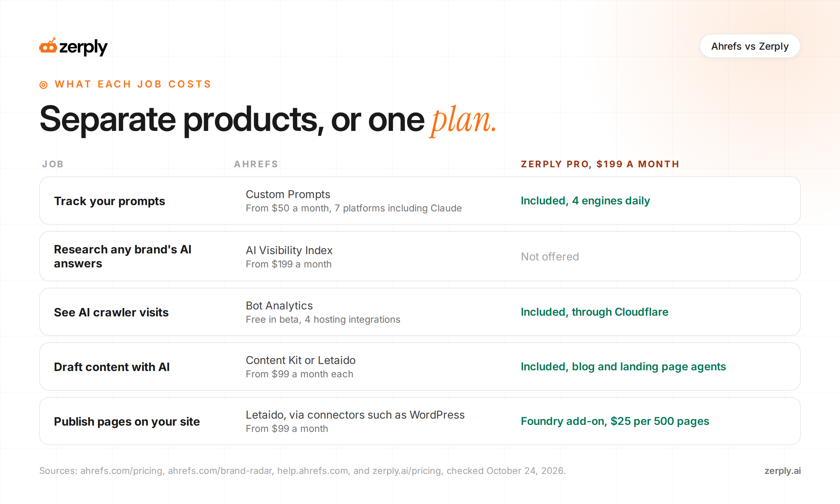Click the headline Separate products, or one plan

pos(268,120)
